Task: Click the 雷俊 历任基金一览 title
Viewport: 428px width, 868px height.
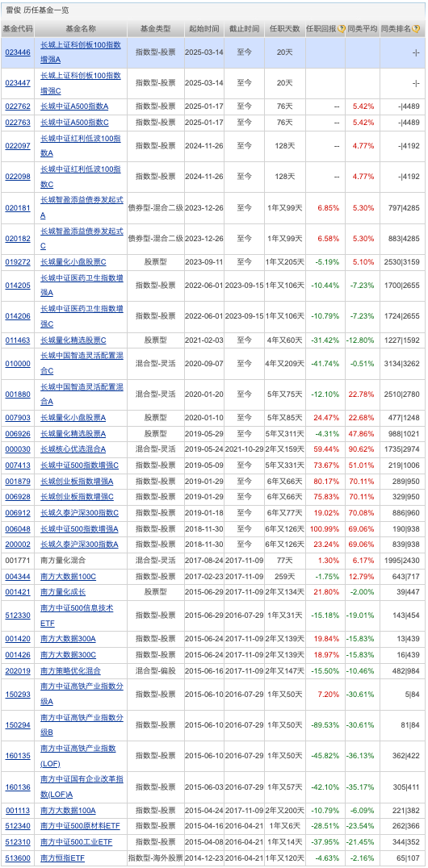Action: tap(37, 10)
